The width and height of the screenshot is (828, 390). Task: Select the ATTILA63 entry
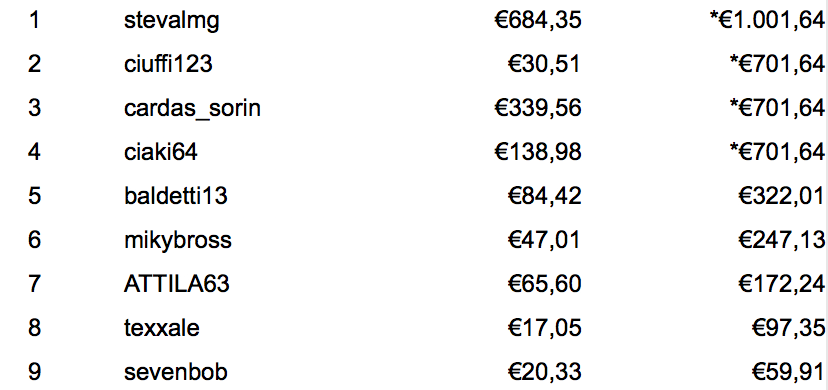coord(177,284)
